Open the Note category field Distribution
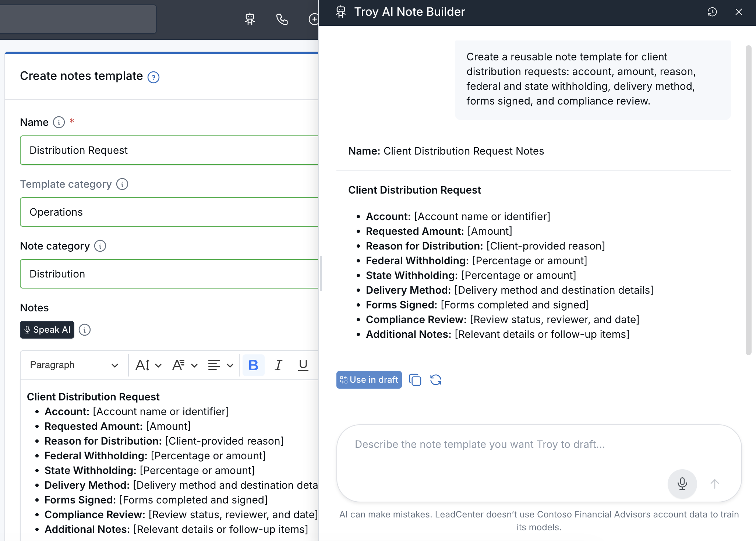 click(169, 274)
